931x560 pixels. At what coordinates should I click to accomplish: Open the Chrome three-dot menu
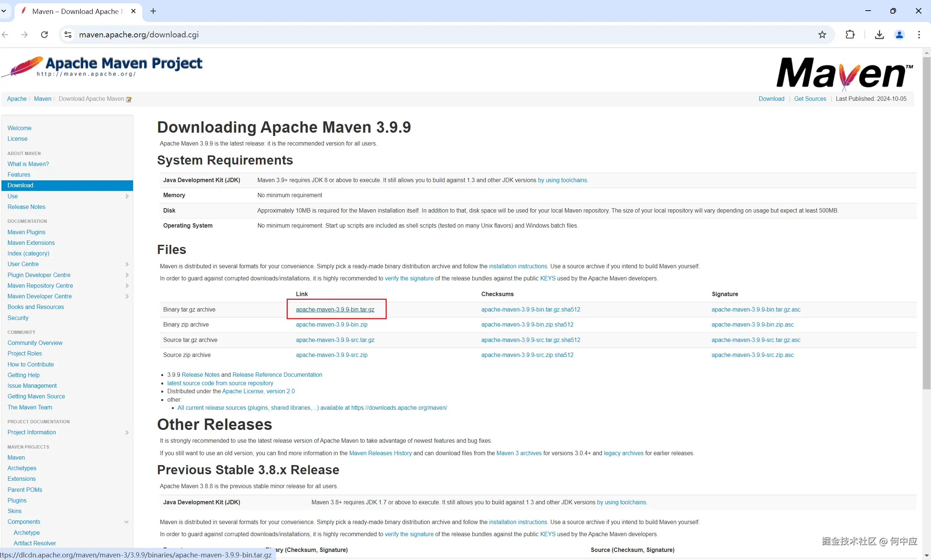click(x=919, y=35)
